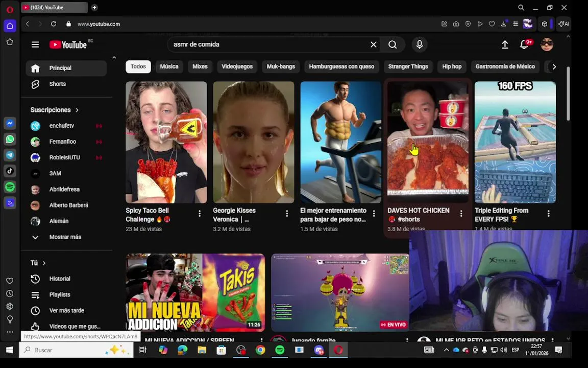Open the EN VIVO Fortnite stream
The image size is (588, 368).
[x=340, y=292]
